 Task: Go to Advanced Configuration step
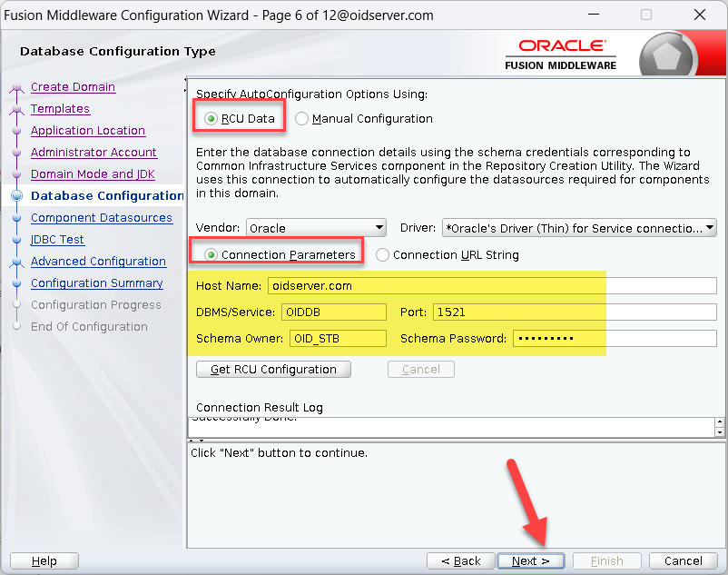[x=98, y=262]
